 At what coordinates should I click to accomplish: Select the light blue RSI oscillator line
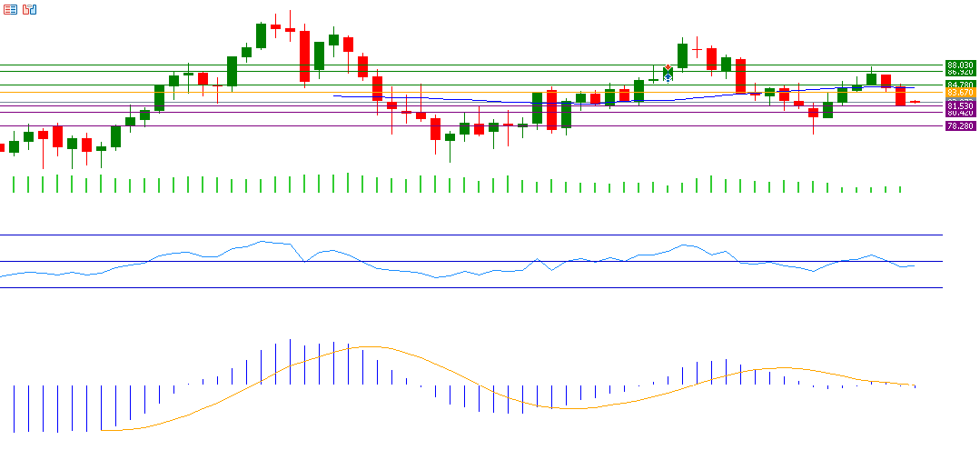(182, 254)
